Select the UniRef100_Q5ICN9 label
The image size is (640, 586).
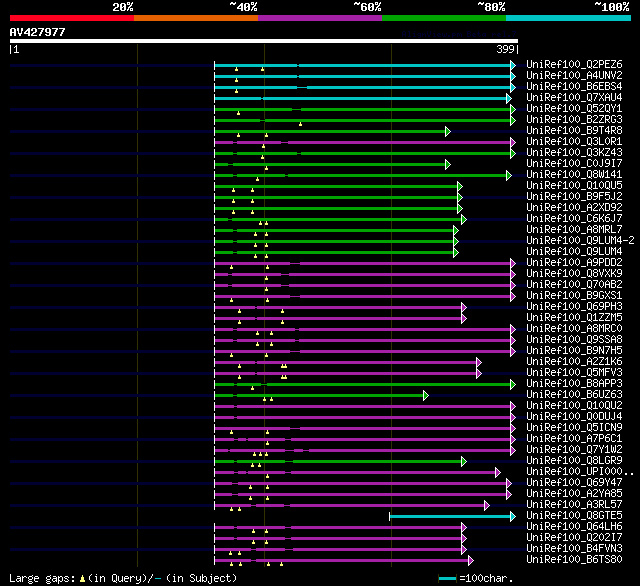[x=574, y=428]
